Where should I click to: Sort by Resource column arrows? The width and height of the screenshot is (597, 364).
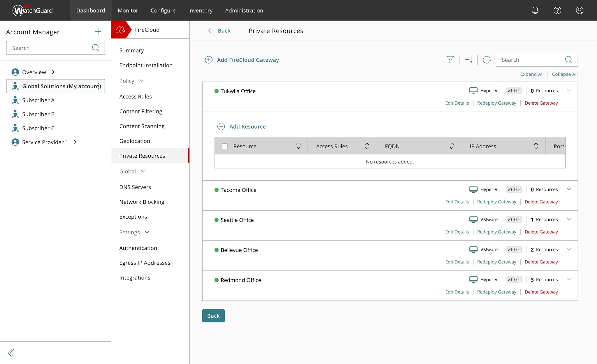tap(298, 146)
